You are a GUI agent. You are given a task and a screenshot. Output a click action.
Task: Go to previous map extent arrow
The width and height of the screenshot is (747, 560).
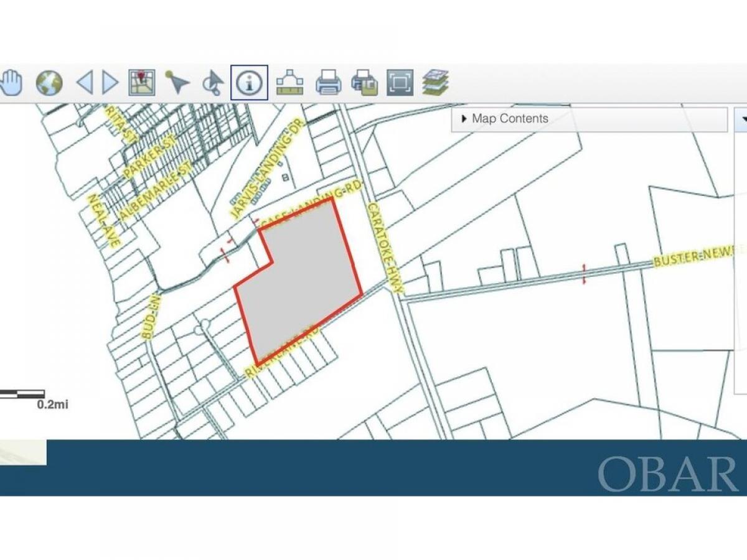85,82
